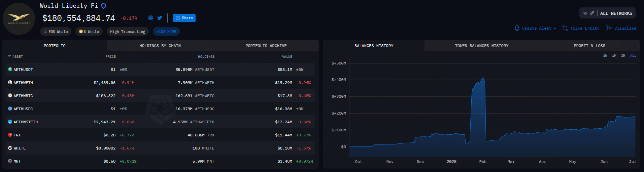Click the 10B WHITE holdings cell
644x172 pixels.
click(x=203, y=148)
